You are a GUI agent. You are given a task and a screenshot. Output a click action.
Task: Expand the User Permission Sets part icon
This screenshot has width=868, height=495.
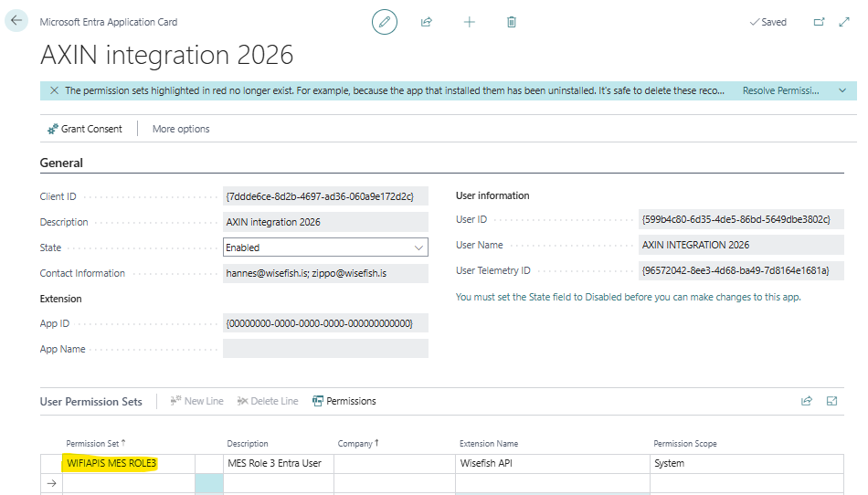point(831,401)
